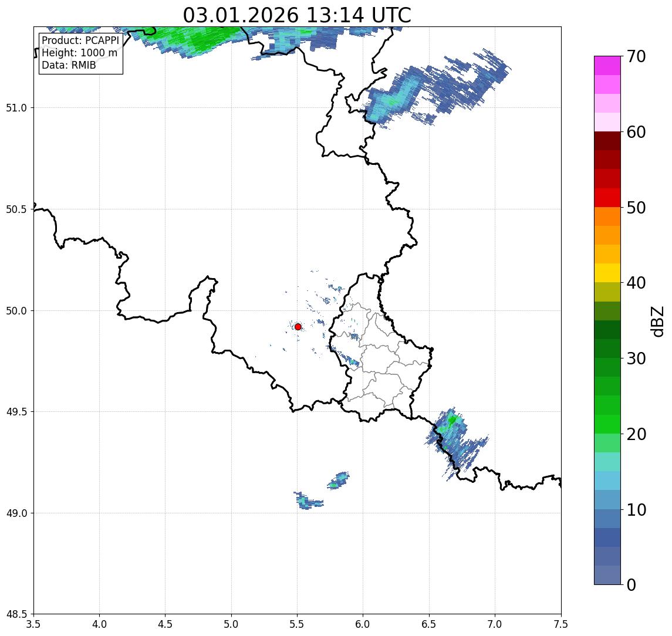
Task: Click the colorbar tick value 30
Action: click(636, 358)
